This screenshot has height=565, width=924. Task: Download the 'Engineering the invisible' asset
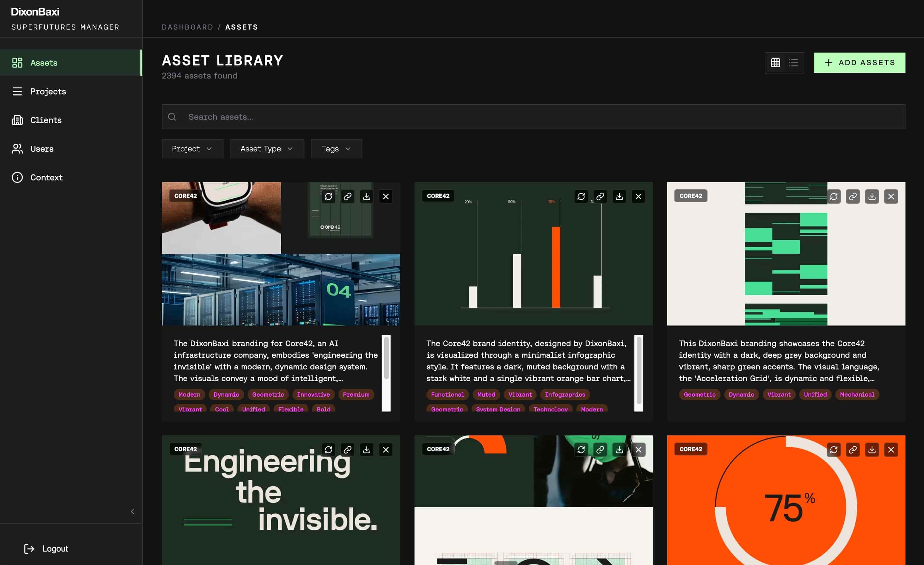click(x=367, y=449)
